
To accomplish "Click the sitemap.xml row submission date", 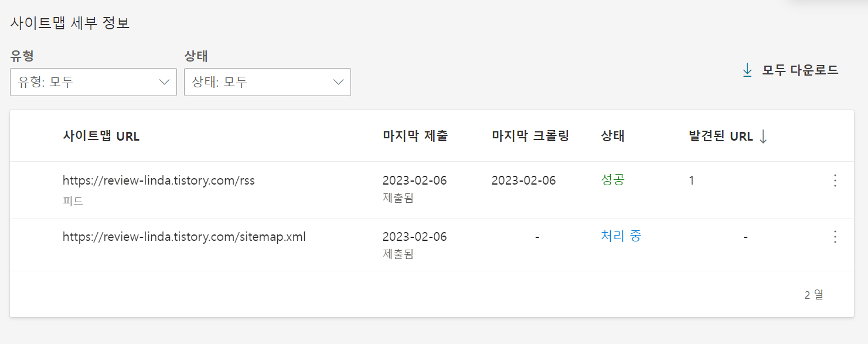I will pos(415,237).
